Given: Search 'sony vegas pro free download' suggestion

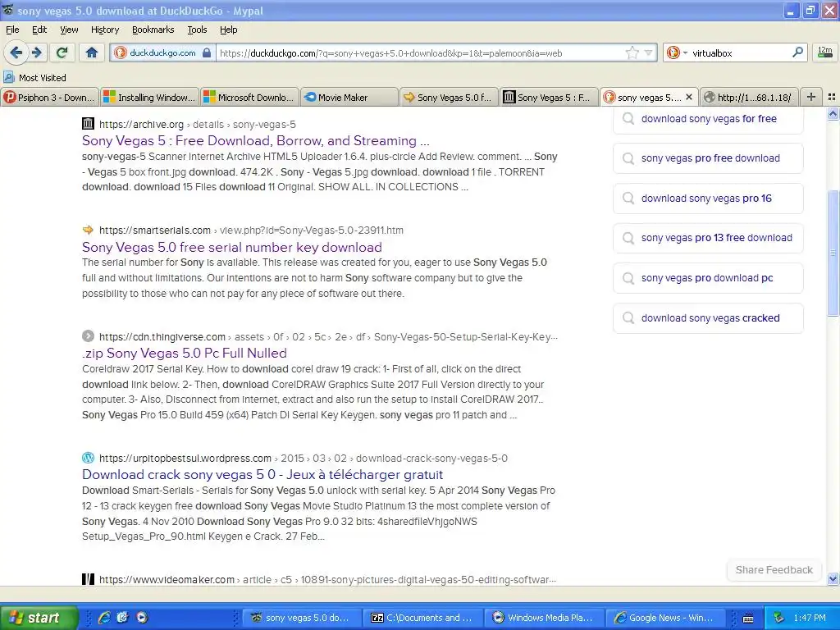Looking at the screenshot, I should (x=708, y=158).
